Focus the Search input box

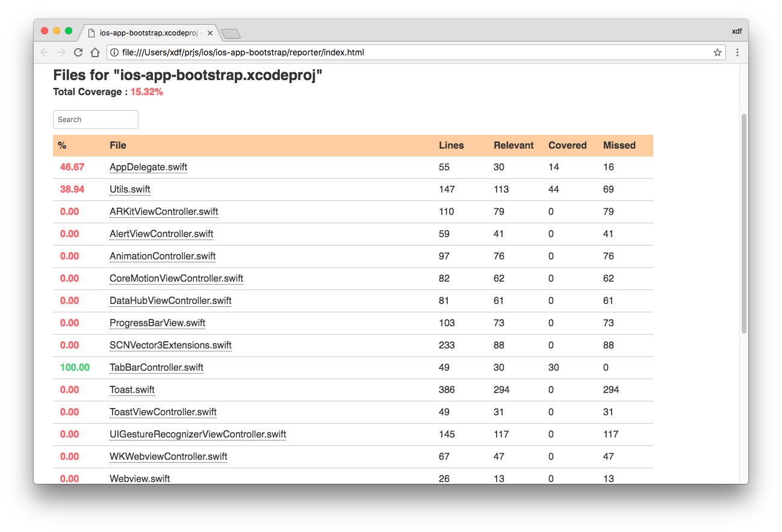[96, 120]
